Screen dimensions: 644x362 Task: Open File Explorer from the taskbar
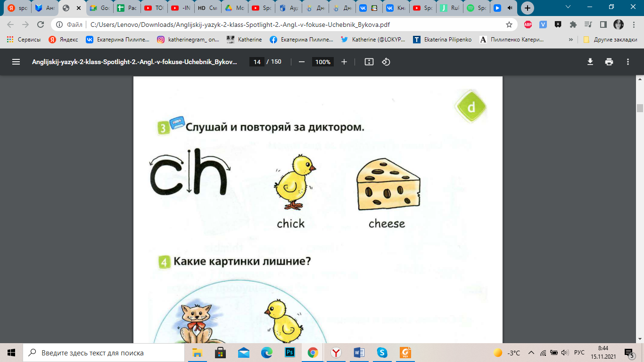coord(197,353)
